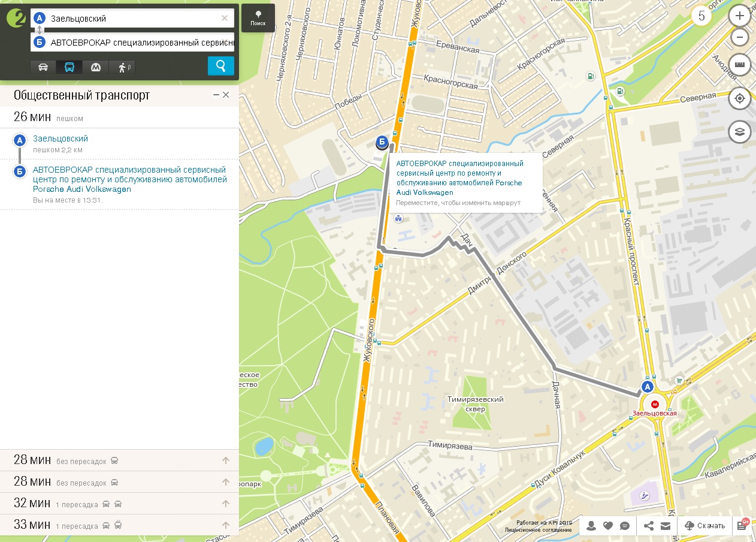
Task: Edit the start point field Заельцовский
Action: pyautogui.click(x=132, y=18)
